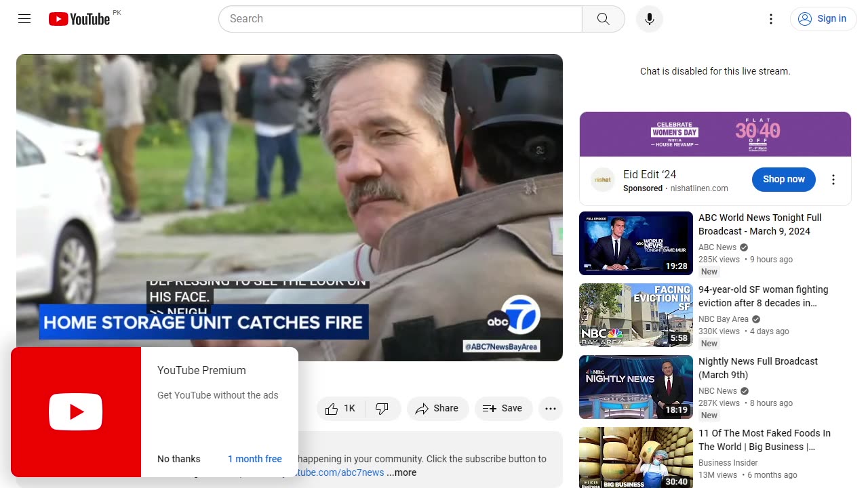868x488 pixels.
Task: Start voice search with the microphone
Action: [649, 19]
